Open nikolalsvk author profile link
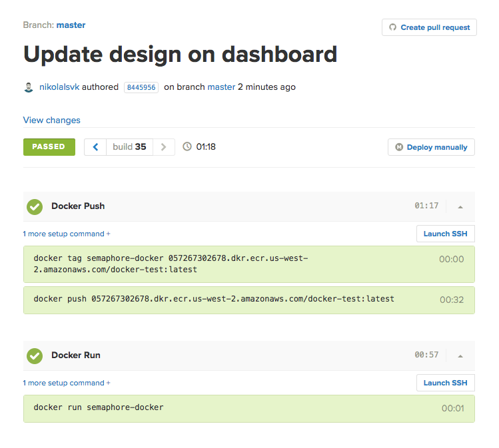Screen dimensions: 499x448 (59, 87)
